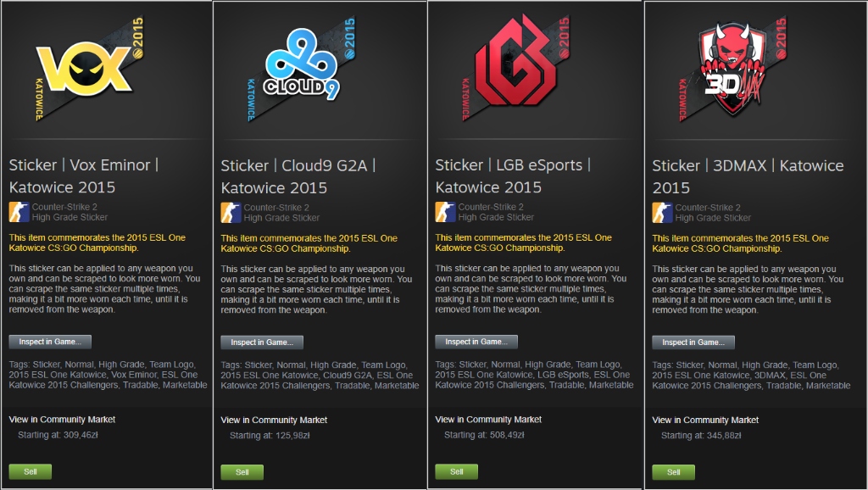Inspect the LGB eSports sticker in game
868x490 pixels.
pos(476,342)
